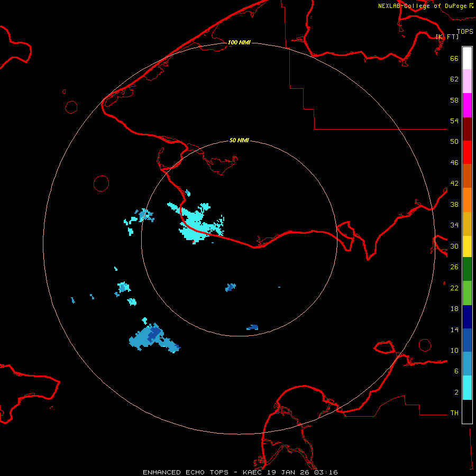
Task: Click the 50 NMI range ring label
Action: coord(239,140)
